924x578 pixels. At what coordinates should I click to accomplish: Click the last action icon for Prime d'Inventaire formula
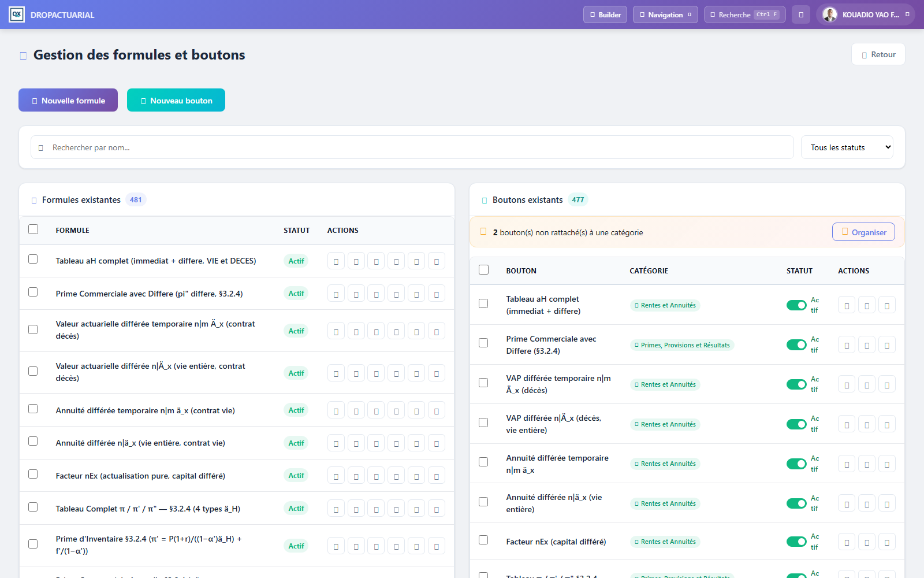point(437,546)
